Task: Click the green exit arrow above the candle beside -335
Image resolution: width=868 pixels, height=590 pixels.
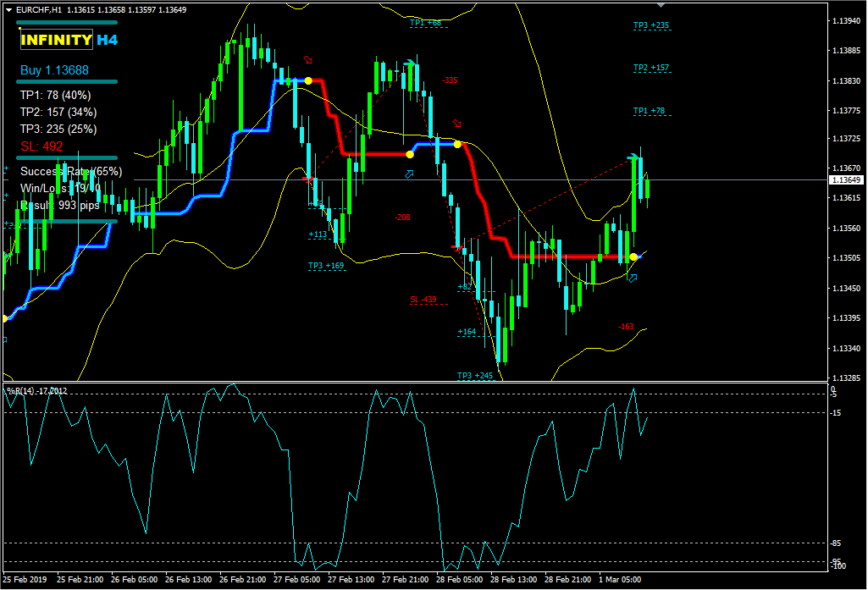Action: 410,63
